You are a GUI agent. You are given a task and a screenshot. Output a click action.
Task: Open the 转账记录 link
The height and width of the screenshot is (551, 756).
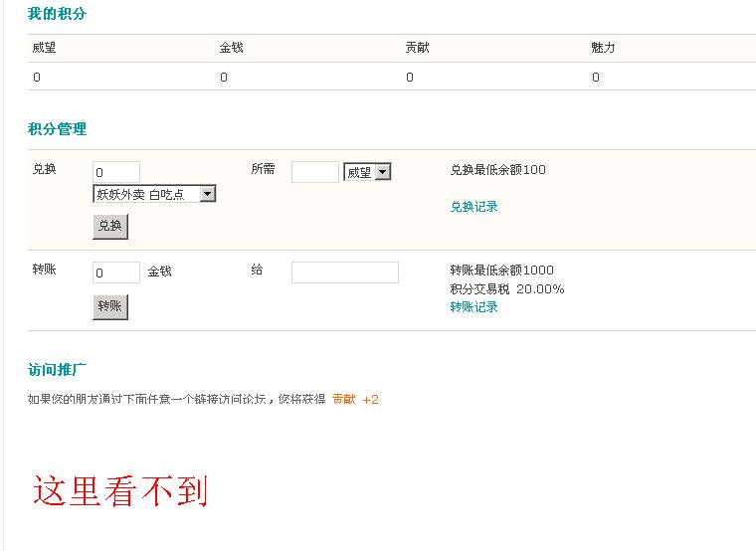[473, 307]
